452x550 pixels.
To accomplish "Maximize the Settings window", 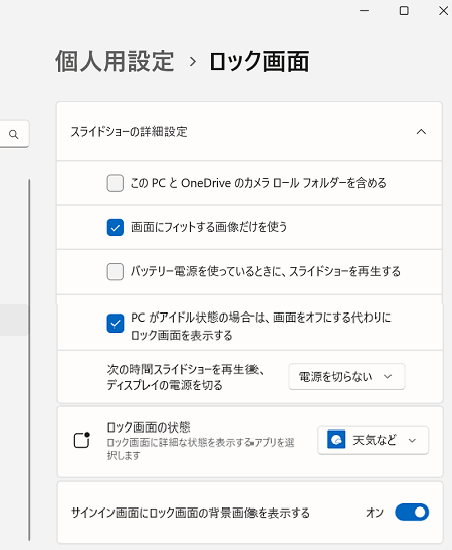I will click(x=404, y=11).
